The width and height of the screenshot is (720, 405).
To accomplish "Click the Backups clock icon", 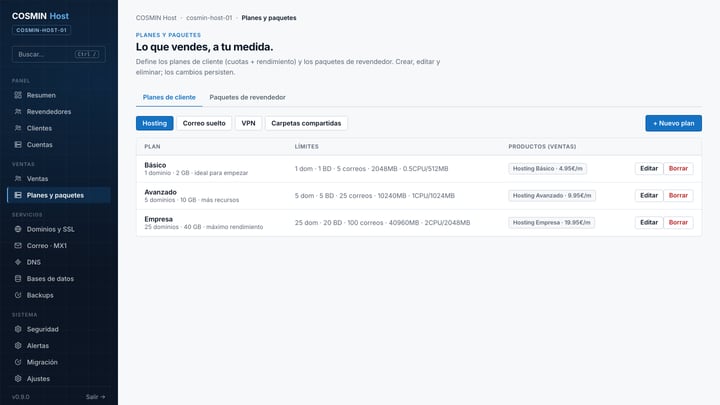I will click(x=18, y=295).
